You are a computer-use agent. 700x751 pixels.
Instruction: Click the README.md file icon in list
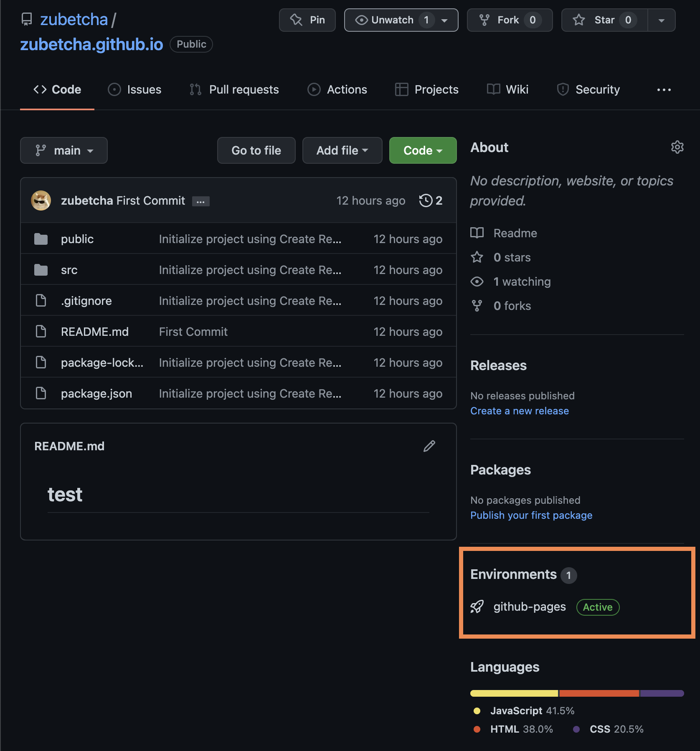41,332
